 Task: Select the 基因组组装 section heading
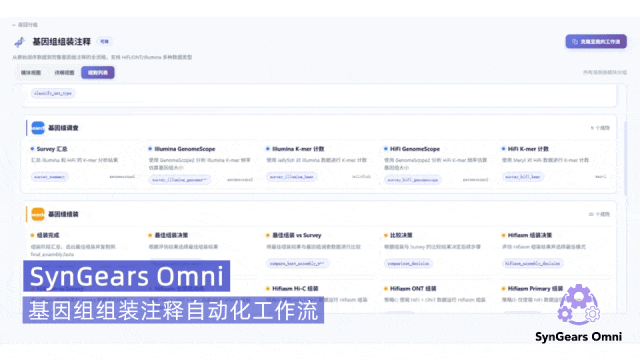click(x=63, y=214)
